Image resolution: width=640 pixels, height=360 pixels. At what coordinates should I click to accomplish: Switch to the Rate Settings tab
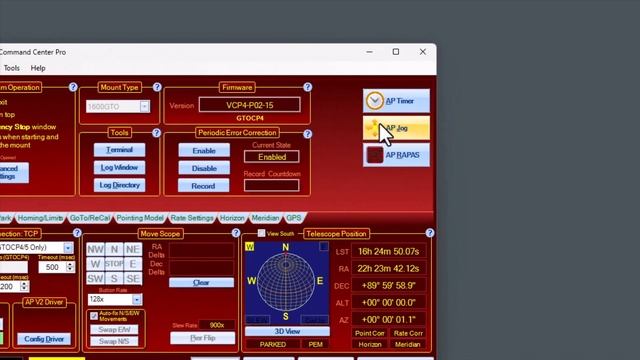(192, 218)
